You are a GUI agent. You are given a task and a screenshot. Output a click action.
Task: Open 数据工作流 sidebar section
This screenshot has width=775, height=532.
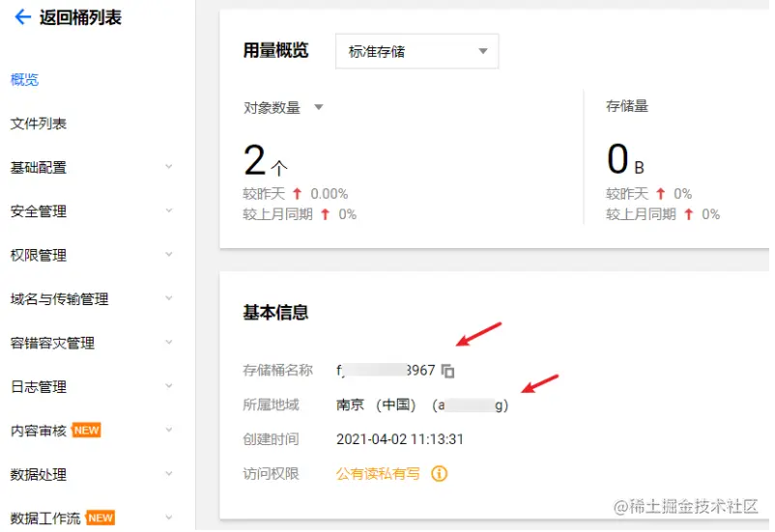coord(45,518)
